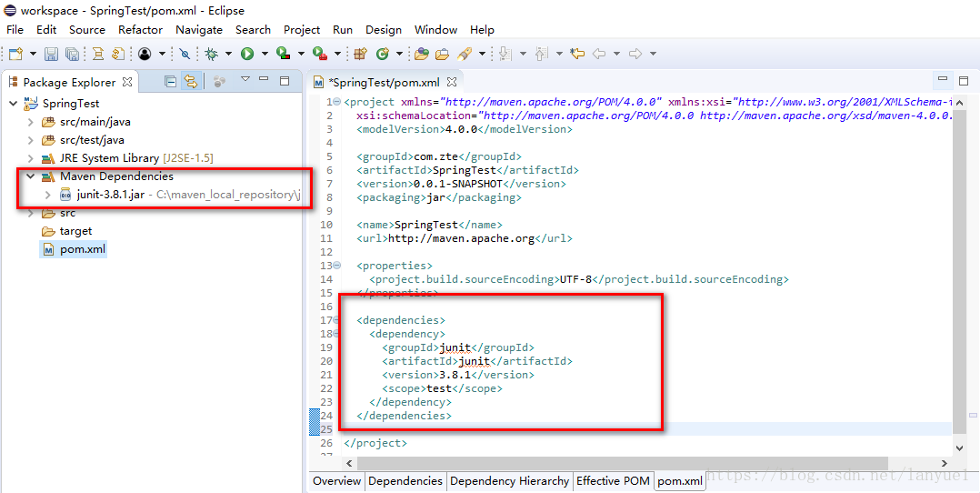Viewport: 980px width, 493px height.
Task: Minimize the Package Explorer view
Action: pyautogui.click(x=264, y=80)
